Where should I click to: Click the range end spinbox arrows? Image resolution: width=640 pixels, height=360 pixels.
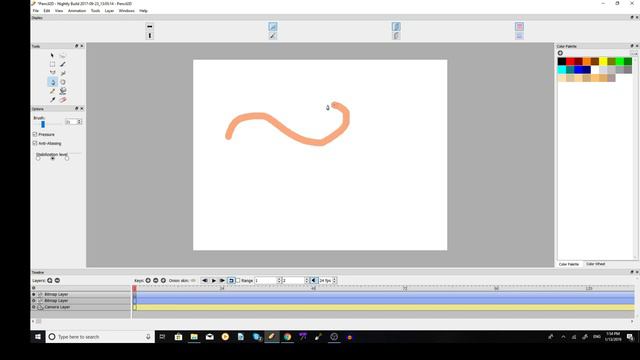tap(307, 280)
